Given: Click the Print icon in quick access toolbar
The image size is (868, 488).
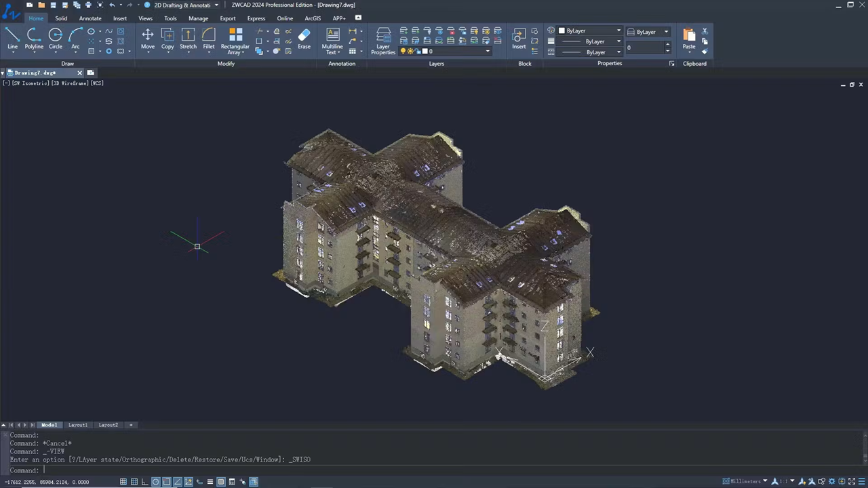Looking at the screenshot, I should click(88, 5).
